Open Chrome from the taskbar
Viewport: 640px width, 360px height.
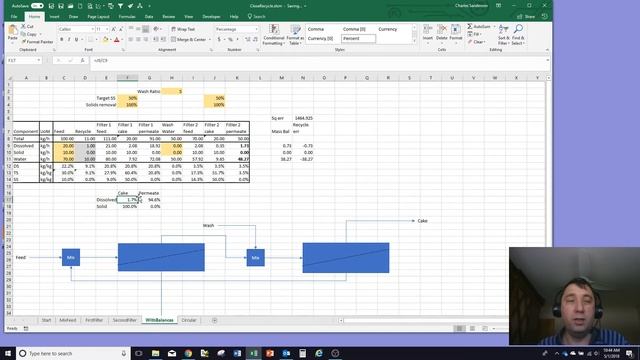188,353
